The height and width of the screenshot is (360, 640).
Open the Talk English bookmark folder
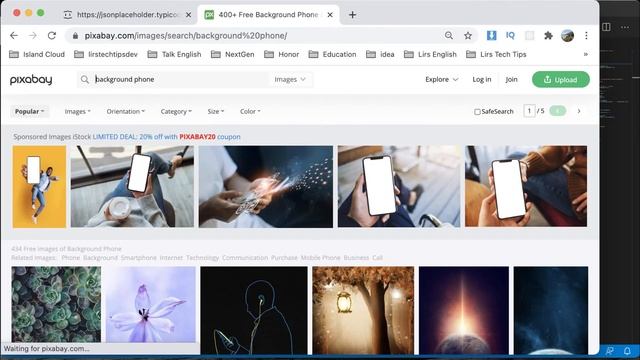pyautogui.click(x=174, y=54)
